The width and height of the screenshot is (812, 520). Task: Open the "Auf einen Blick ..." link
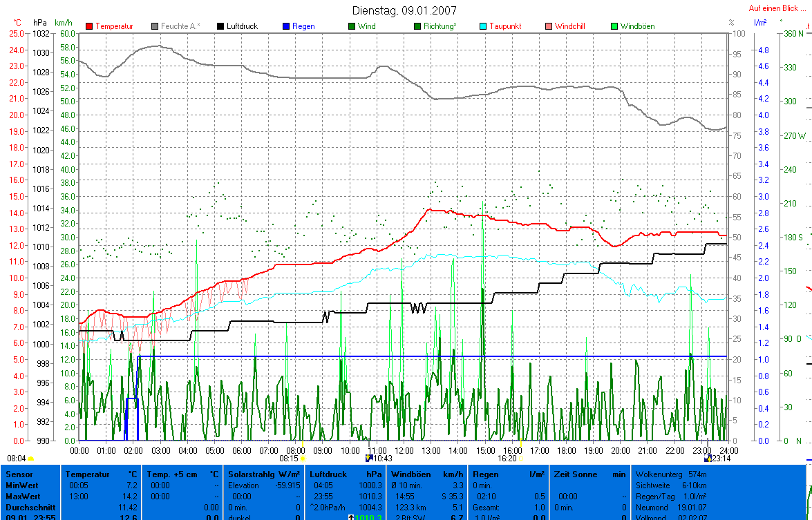point(776,8)
